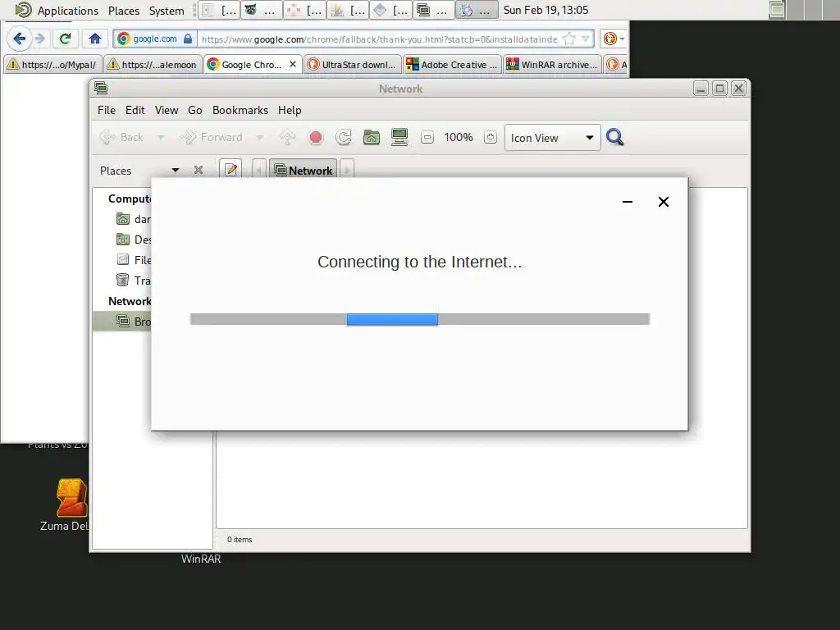Open the Back history dropdown arrow
Viewport: 840px width, 630px height.
coord(160,138)
